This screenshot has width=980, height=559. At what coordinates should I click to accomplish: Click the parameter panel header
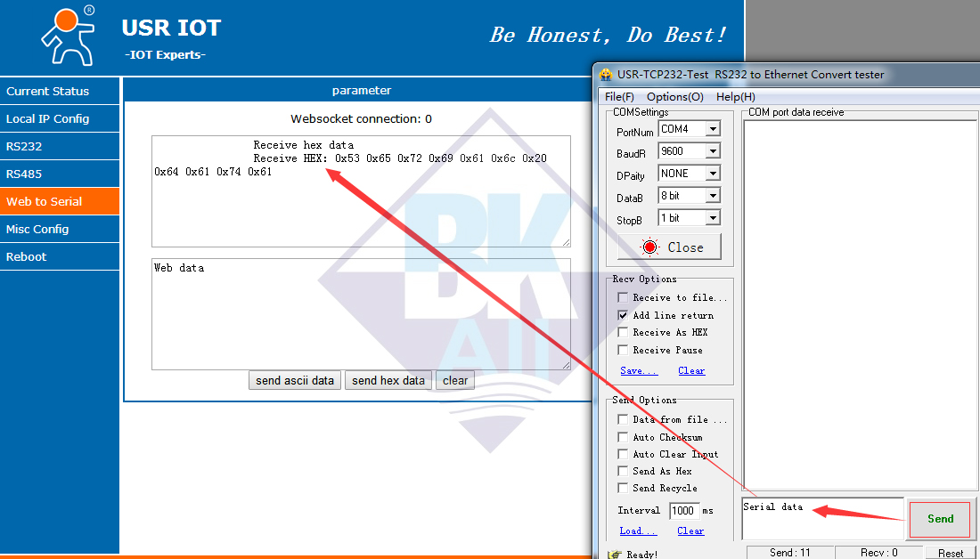pyautogui.click(x=361, y=91)
